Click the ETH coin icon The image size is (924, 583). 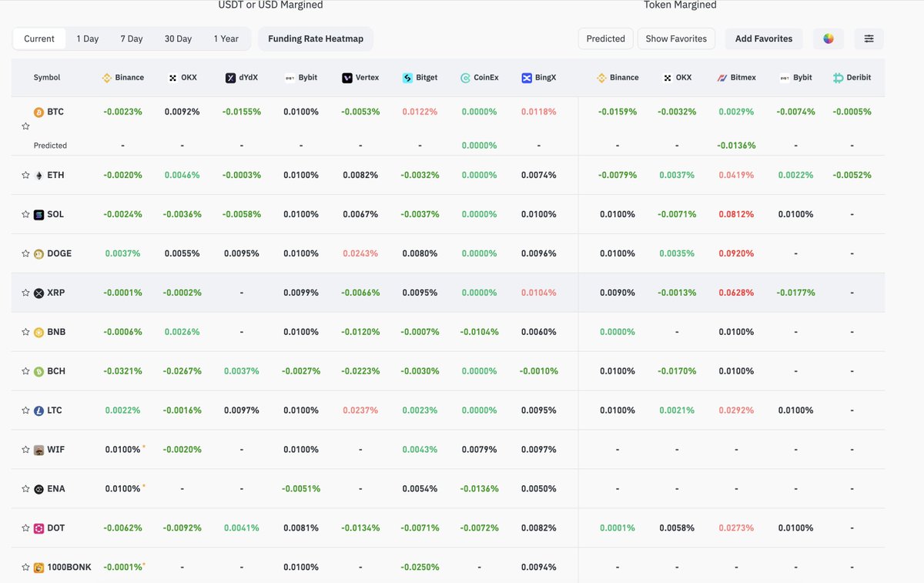(38, 175)
